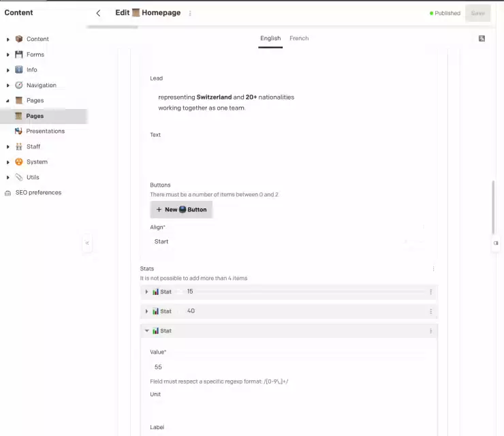Screen dimensions: 504x436
Task: Toggle the right side panel icon
Action: 496,243
